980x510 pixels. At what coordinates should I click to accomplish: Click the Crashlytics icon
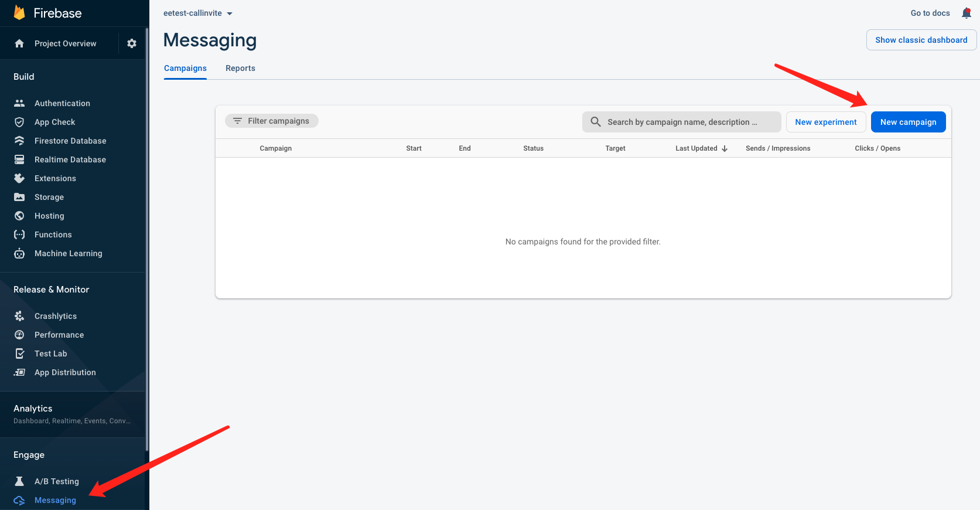19,316
